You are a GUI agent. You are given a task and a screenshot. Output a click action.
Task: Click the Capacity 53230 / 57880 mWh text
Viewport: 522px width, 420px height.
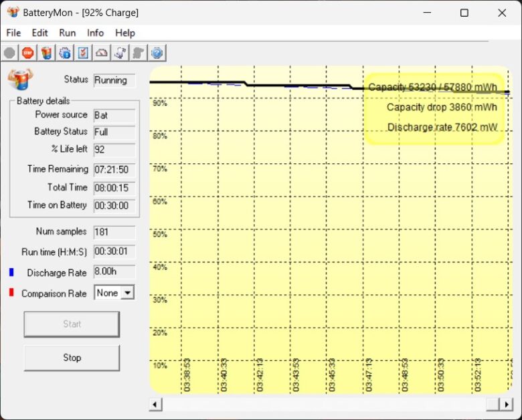point(432,87)
